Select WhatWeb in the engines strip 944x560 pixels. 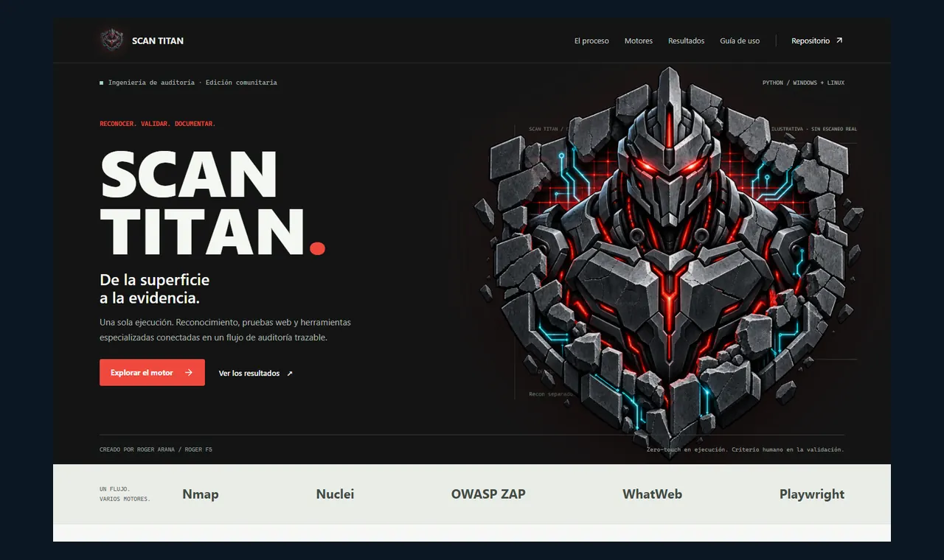(x=653, y=494)
